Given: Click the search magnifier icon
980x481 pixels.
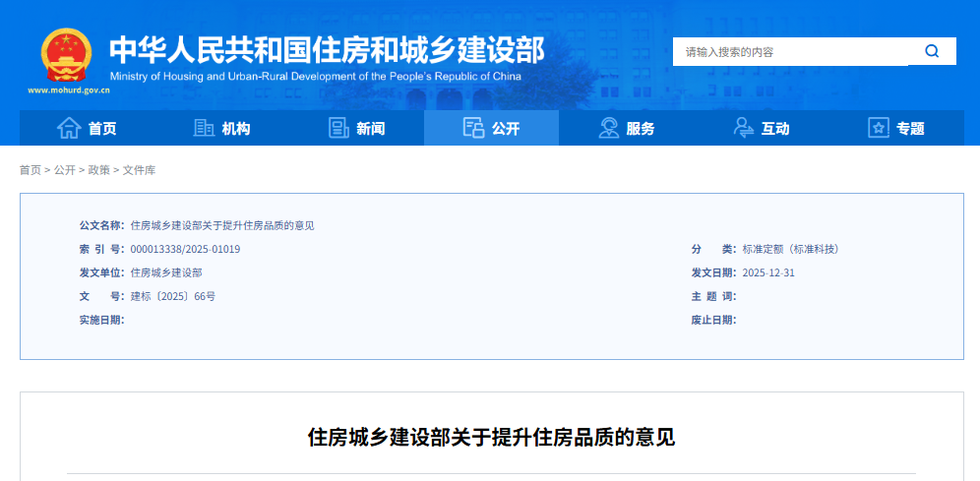Looking at the screenshot, I should pos(931,51).
